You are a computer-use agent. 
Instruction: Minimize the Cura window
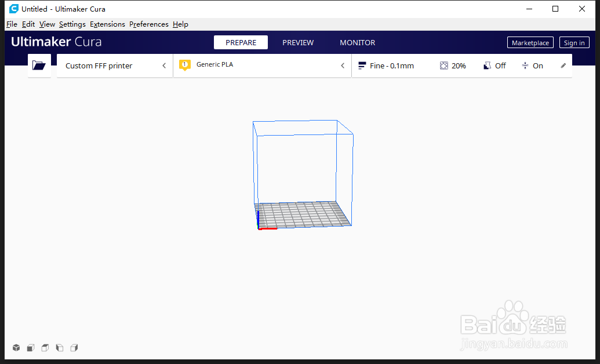529,9
